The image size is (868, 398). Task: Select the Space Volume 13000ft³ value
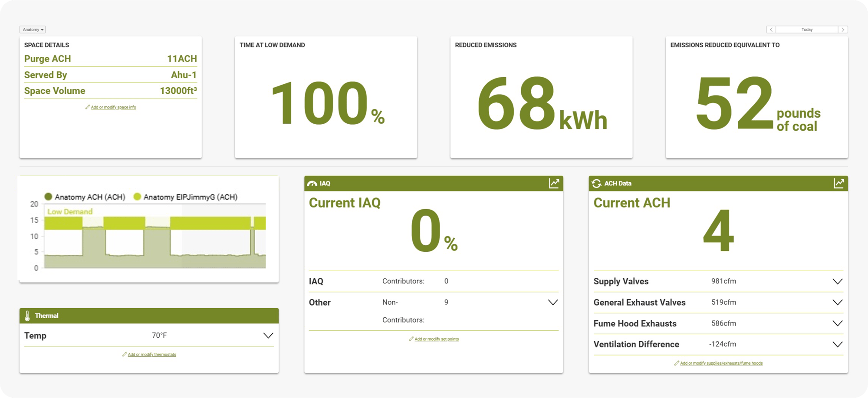(178, 91)
